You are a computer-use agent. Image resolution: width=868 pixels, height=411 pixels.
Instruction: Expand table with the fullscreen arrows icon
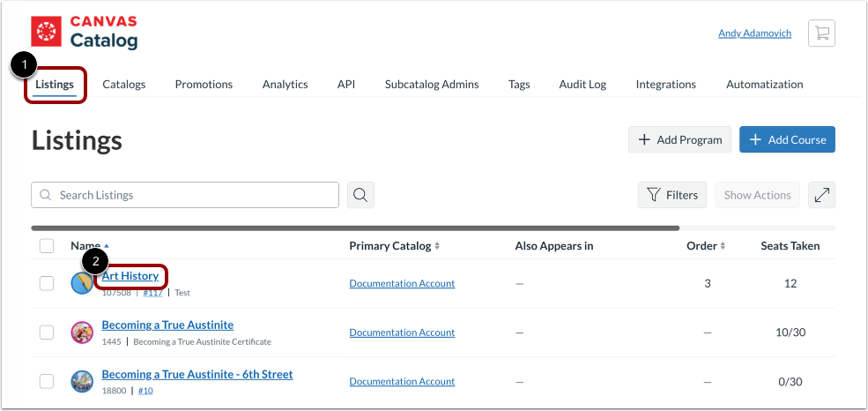pyautogui.click(x=821, y=195)
